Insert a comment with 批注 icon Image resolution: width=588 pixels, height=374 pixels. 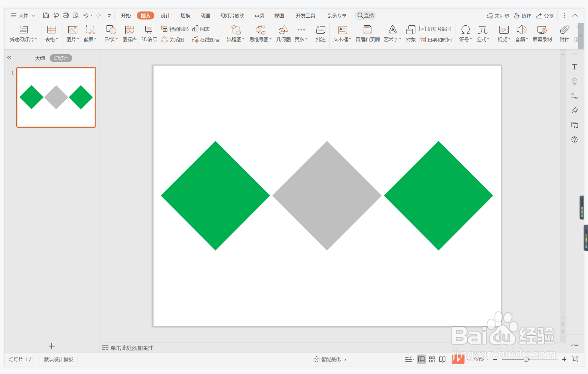[321, 33]
